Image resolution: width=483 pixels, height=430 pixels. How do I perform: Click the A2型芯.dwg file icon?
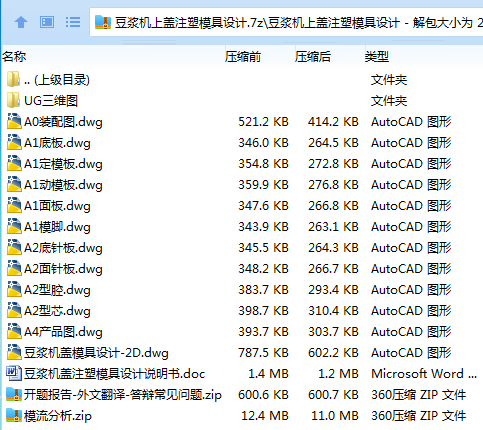14,310
